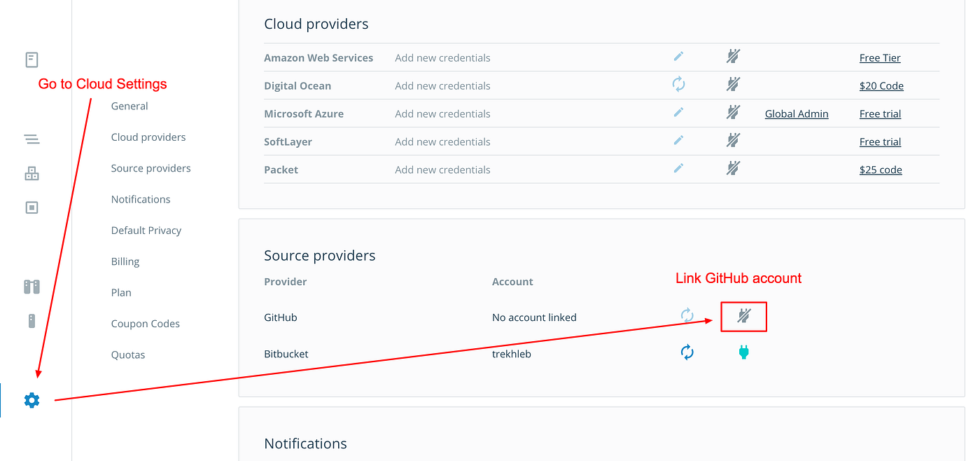The image size is (980, 461).
Task: Click the single server sidebar icon
Action: [x=31, y=321]
